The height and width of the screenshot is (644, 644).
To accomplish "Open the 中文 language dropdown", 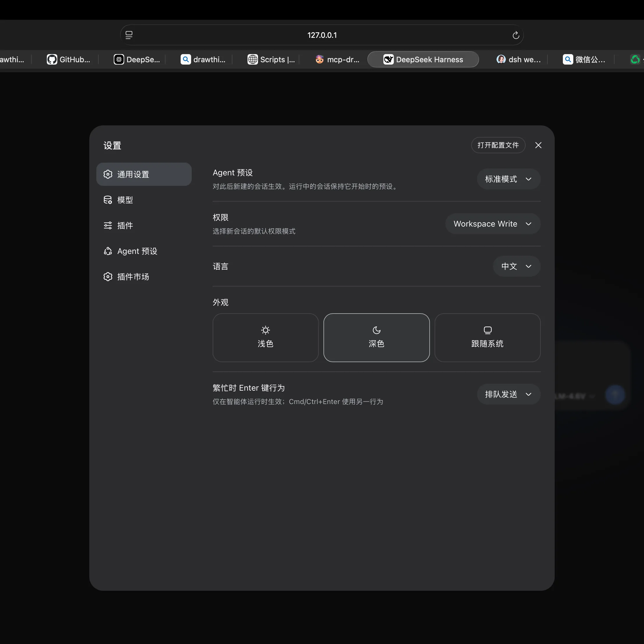I will [x=516, y=266].
